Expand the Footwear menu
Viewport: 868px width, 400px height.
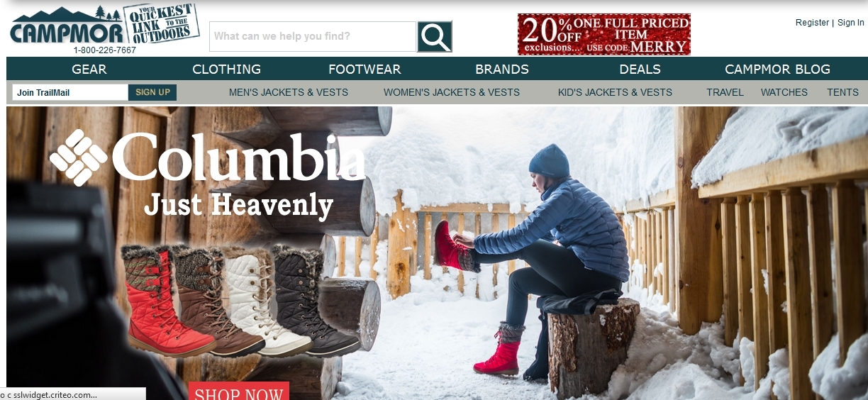pos(365,69)
